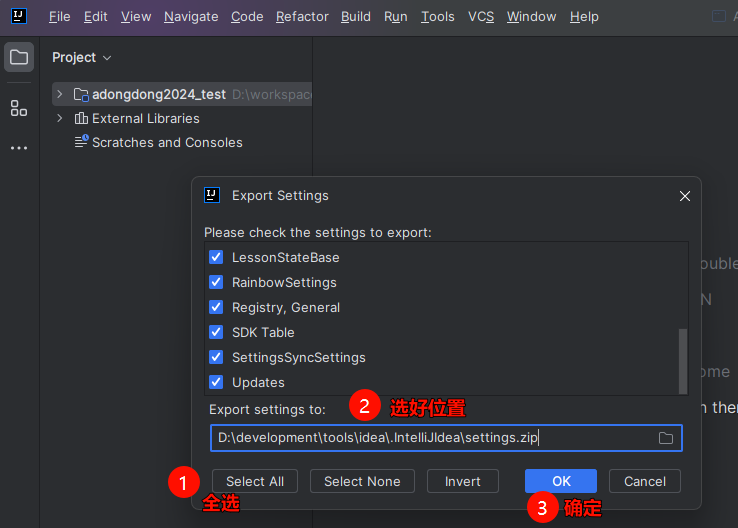The height and width of the screenshot is (528, 738).
Task: Click the RainbowSettings label text
Action: [284, 282]
